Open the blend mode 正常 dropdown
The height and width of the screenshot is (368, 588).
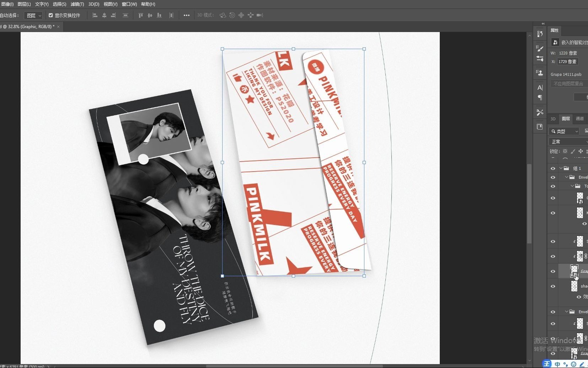(568, 142)
